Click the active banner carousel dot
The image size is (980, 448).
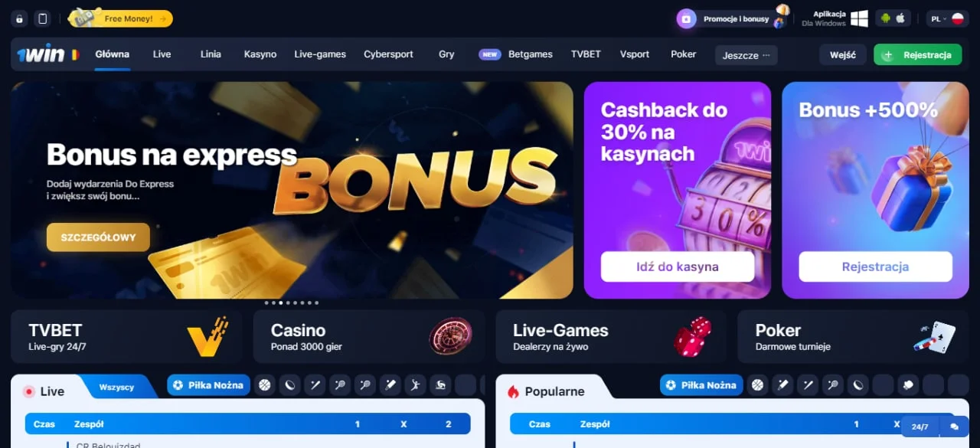281,302
